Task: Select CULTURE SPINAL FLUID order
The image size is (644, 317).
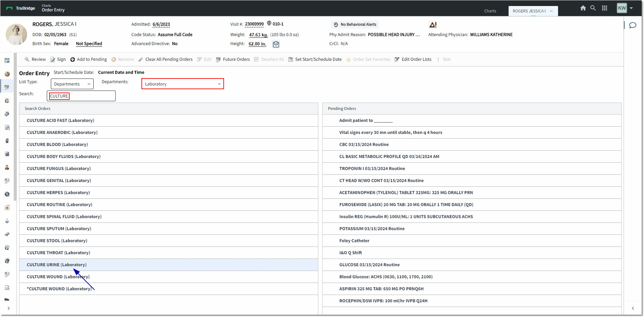Action: tap(169, 217)
